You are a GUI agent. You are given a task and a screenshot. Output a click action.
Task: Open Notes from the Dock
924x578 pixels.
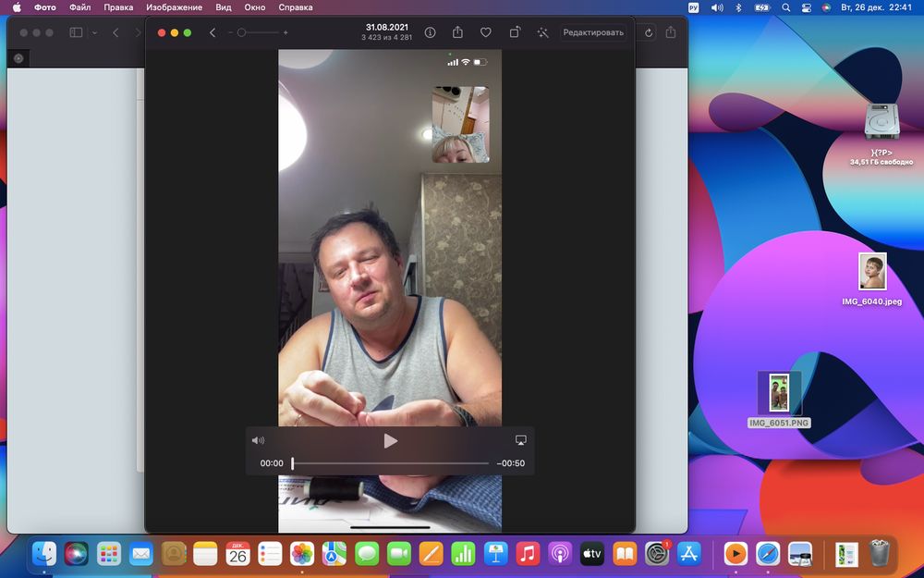tap(206, 554)
